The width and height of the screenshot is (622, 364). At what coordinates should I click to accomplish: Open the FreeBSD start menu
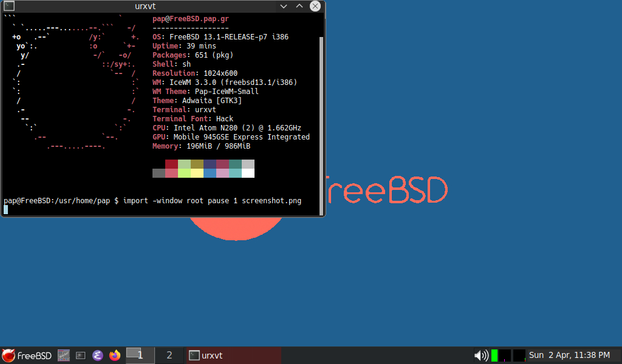(27, 356)
